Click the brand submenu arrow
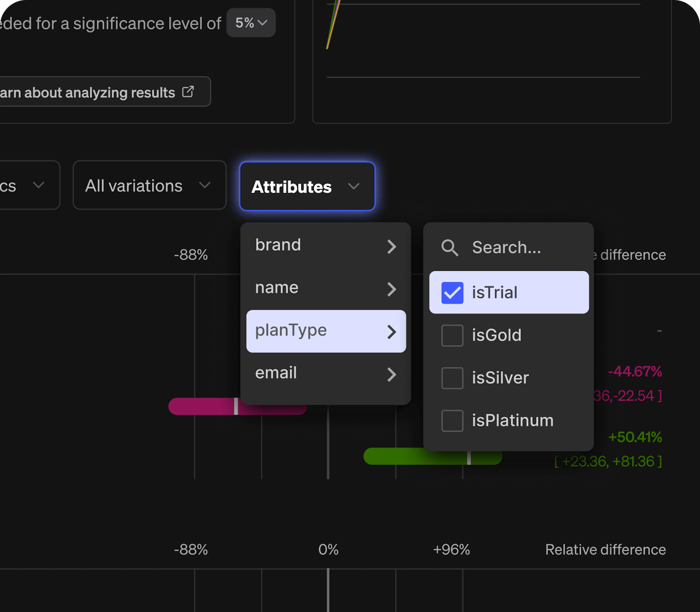 [x=392, y=247]
